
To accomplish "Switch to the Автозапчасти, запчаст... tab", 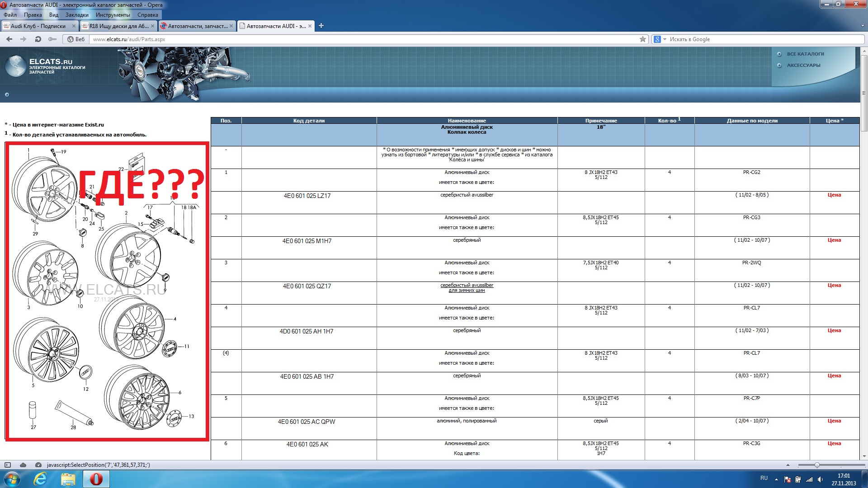I will click(x=197, y=26).
